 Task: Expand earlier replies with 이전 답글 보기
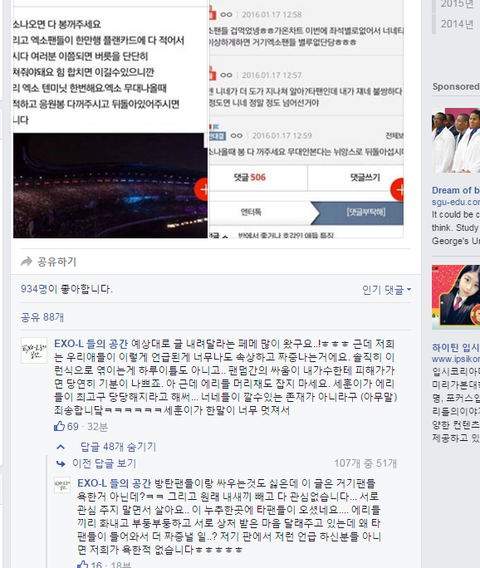point(104,463)
